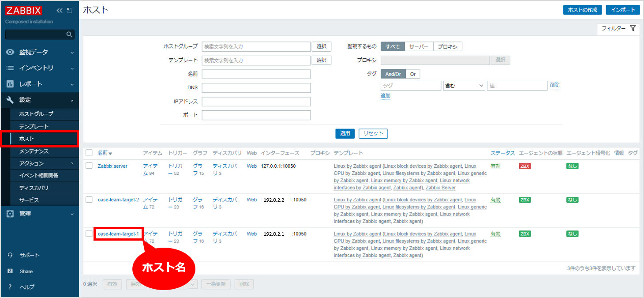This screenshot has width=644, height=298.
Task: Sort hosts by 名前 column
Action: point(105,153)
